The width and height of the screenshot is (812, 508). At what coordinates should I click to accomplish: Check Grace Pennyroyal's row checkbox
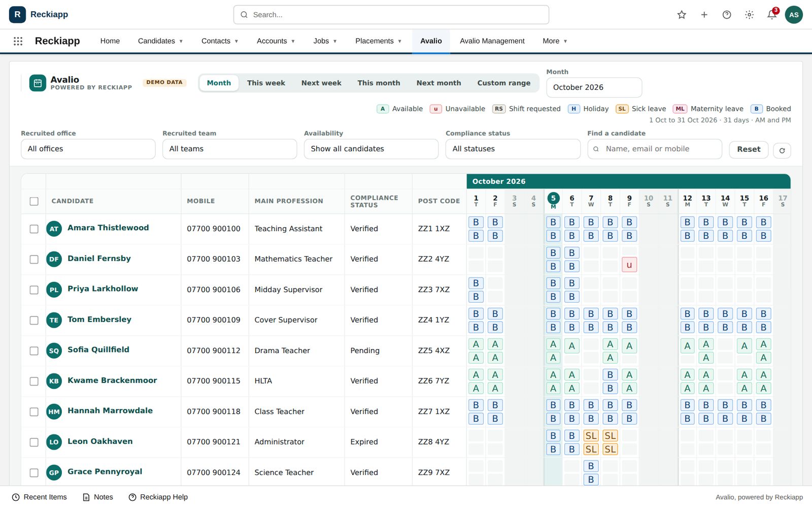tap(34, 473)
